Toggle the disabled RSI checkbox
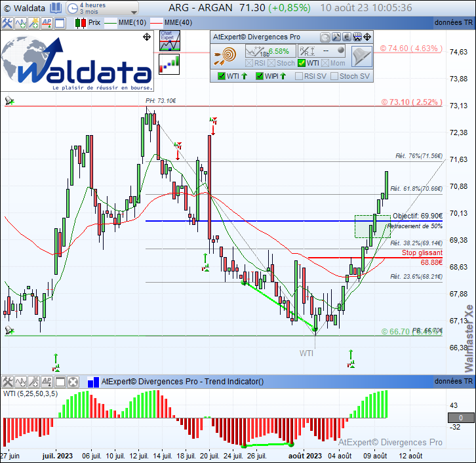This screenshot has height=463, width=476. coord(249,63)
